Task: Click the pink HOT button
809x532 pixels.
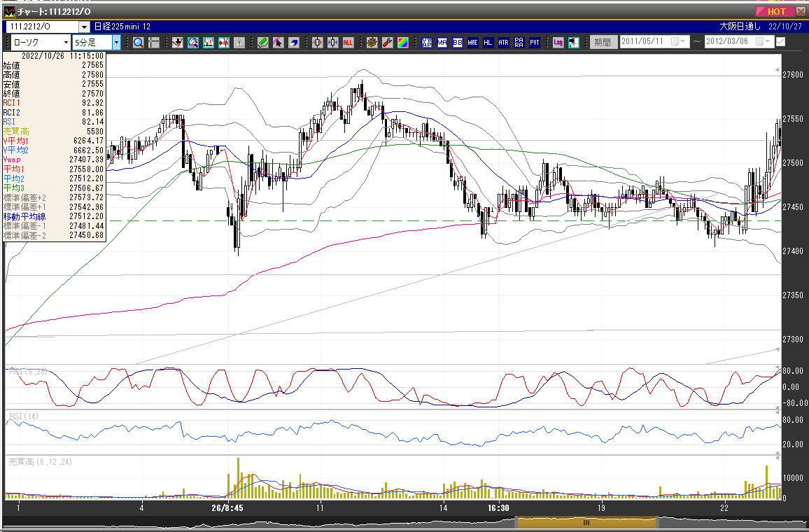Action: pos(775,11)
